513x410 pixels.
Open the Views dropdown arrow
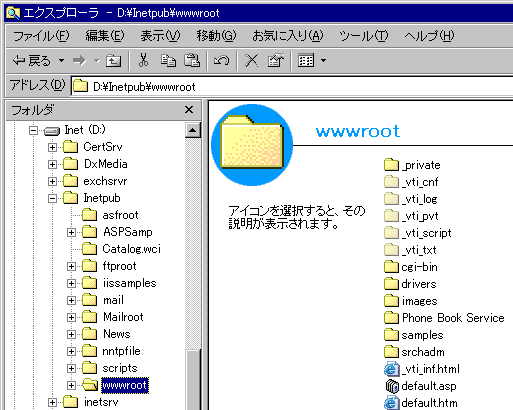click(x=323, y=61)
